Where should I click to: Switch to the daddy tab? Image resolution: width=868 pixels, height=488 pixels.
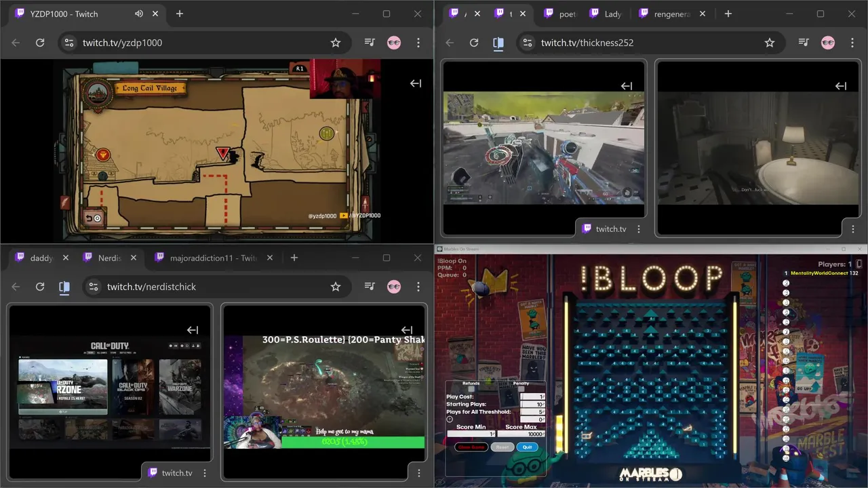tap(41, 258)
